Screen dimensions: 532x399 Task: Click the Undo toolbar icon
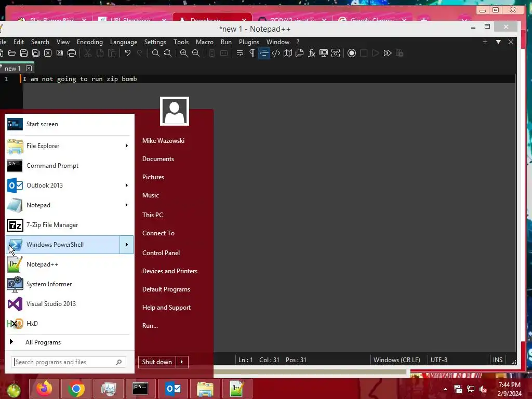pyautogui.click(x=128, y=53)
